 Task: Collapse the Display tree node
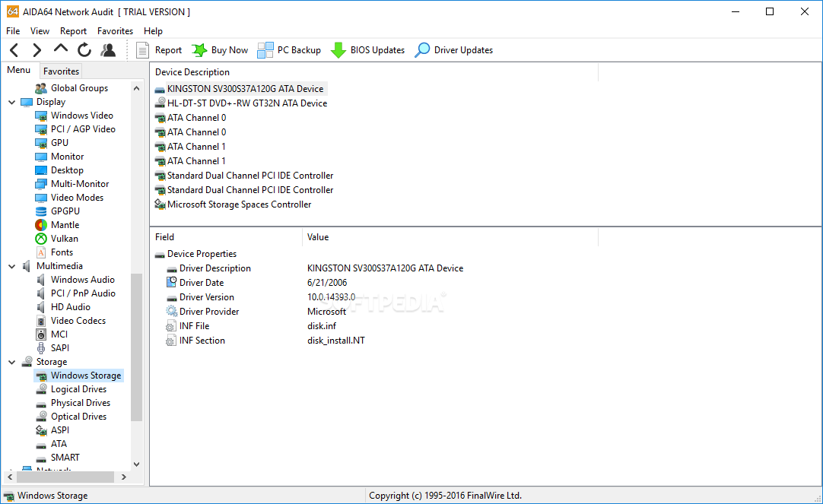(x=11, y=103)
